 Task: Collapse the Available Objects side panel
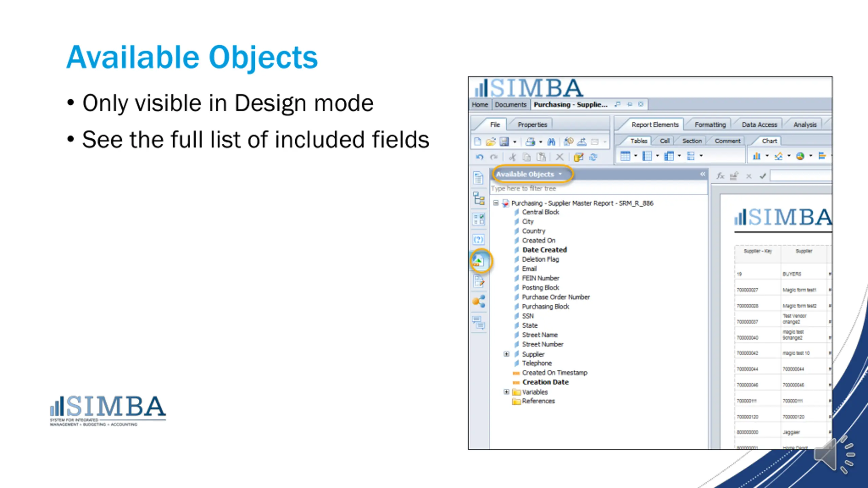[703, 174]
